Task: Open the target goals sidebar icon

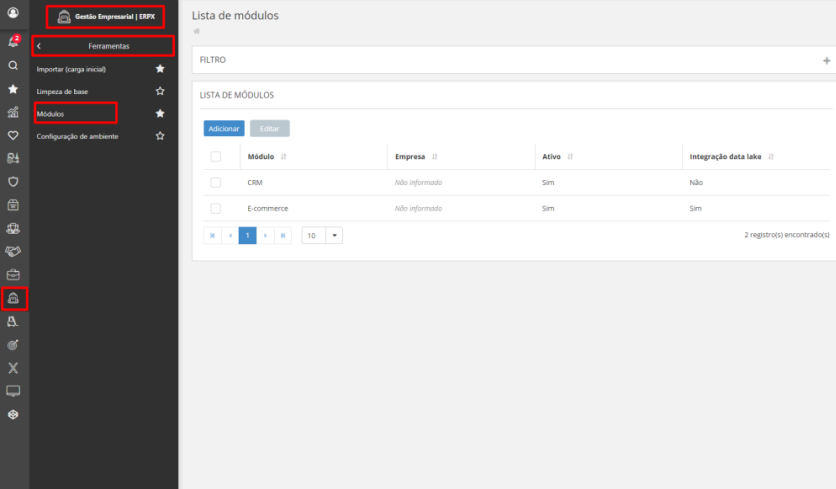Action: click(13, 345)
